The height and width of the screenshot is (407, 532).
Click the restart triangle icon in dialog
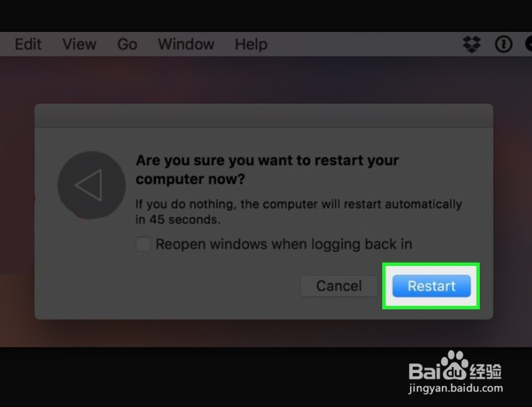[91, 185]
